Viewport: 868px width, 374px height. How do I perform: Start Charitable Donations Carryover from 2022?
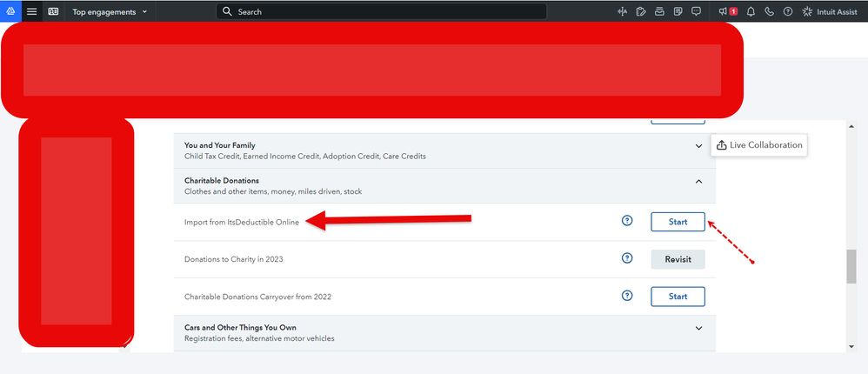(678, 297)
